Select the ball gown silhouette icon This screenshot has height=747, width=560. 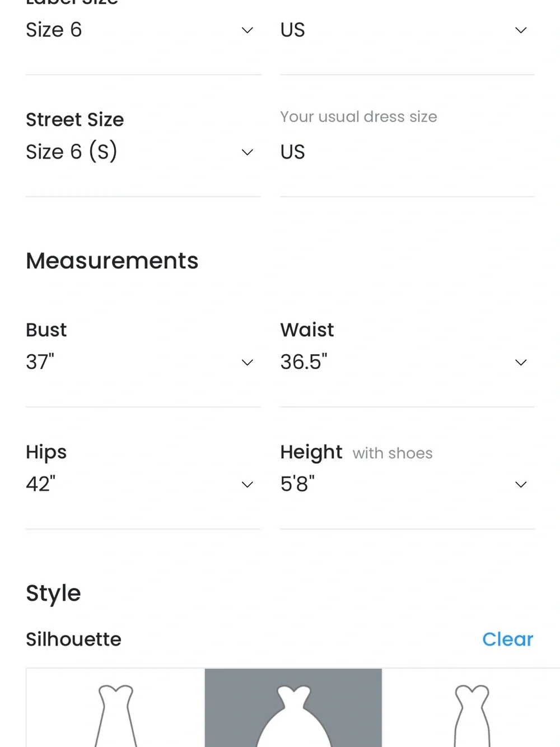(x=293, y=708)
